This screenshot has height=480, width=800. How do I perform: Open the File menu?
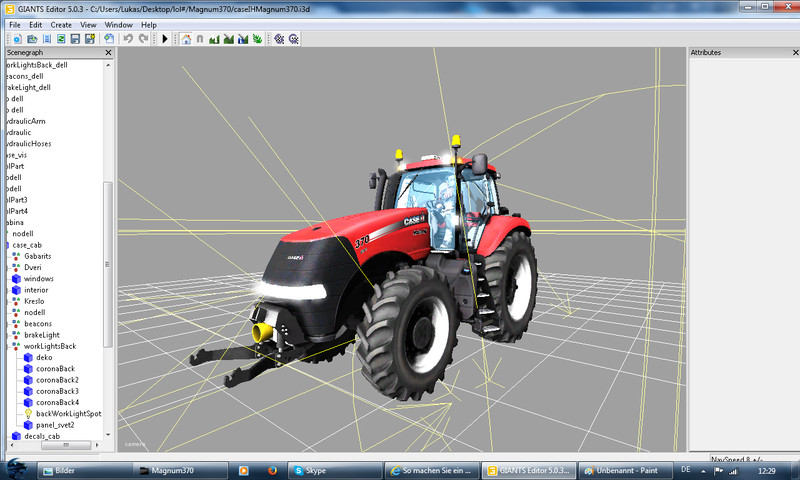click(15, 24)
